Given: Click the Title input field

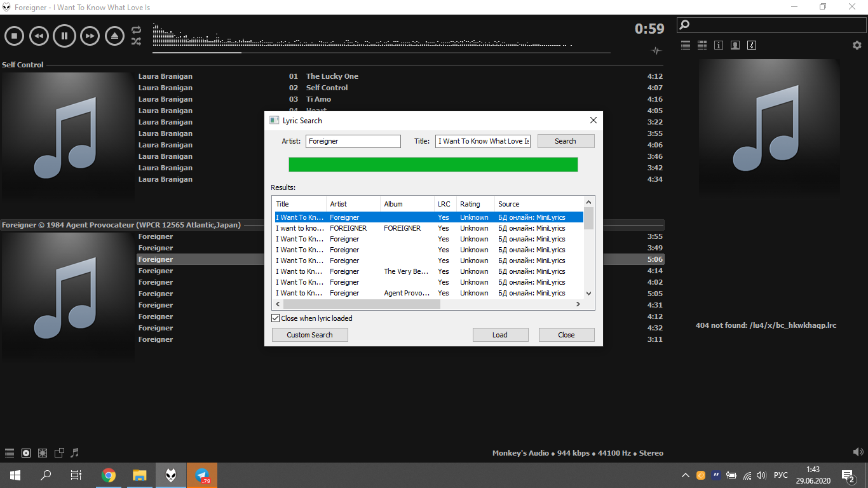Looking at the screenshot, I should pyautogui.click(x=483, y=141).
